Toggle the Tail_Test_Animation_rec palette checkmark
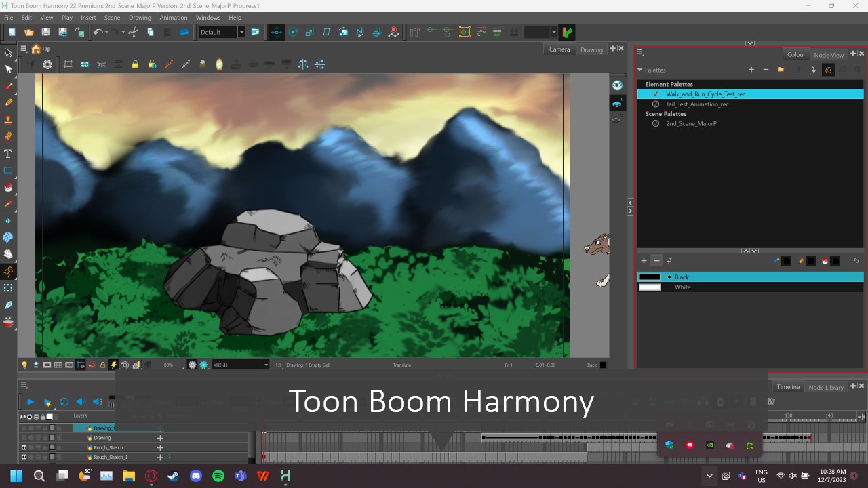The image size is (868, 488). (656, 104)
